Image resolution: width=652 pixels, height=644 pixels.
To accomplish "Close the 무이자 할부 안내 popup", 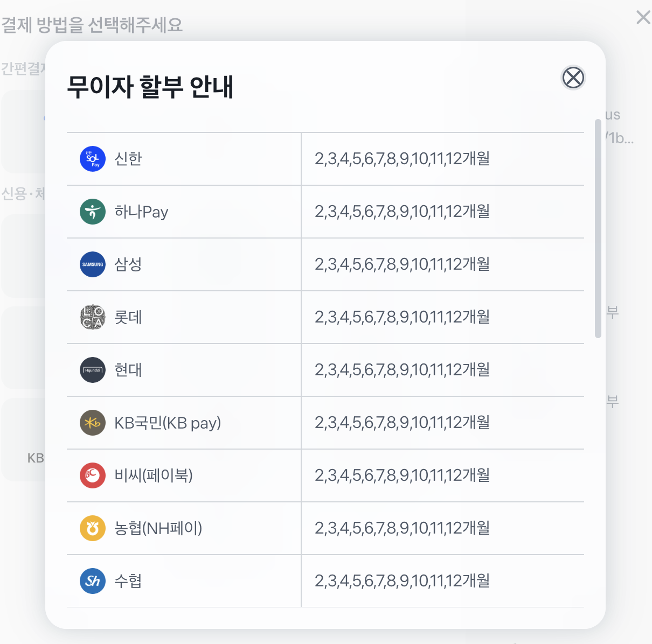I will [573, 78].
